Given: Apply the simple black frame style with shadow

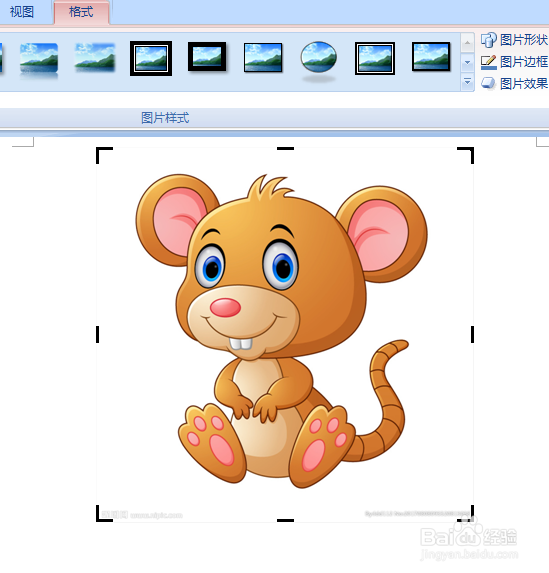Looking at the screenshot, I should pos(263,57).
